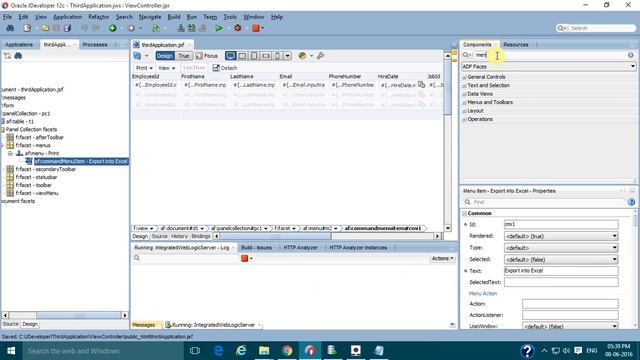Toggle Design mode in editor toolbar
The image size is (640, 360).
(165, 56)
